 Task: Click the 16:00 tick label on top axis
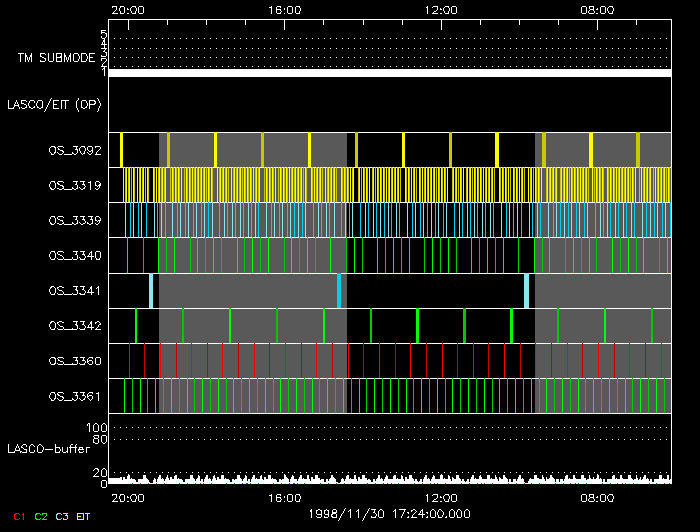[285, 9]
